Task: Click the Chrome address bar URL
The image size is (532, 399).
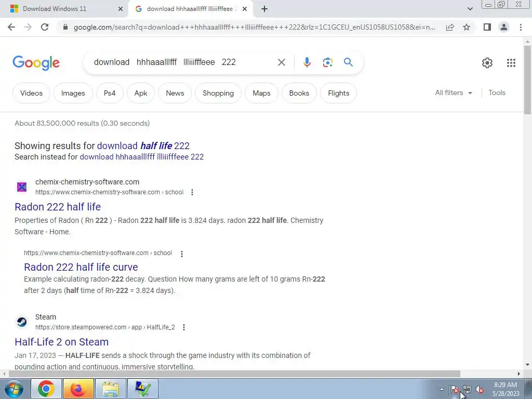Action: pyautogui.click(x=255, y=27)
